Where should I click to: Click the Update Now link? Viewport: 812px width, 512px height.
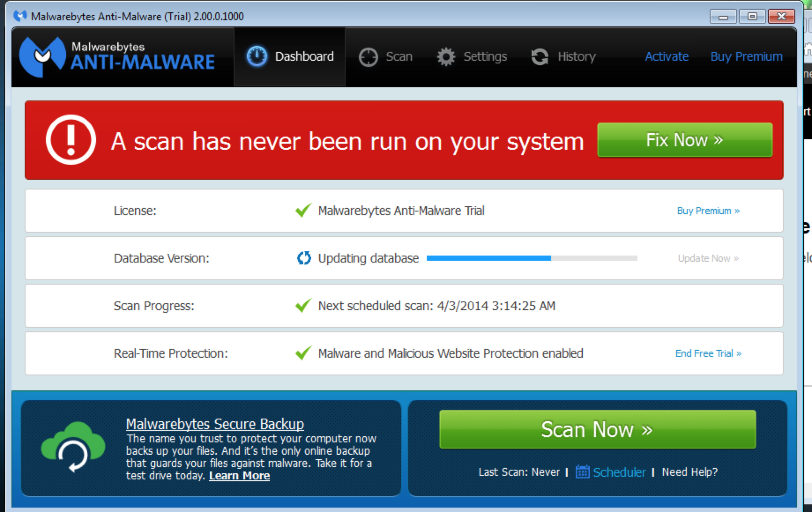[x=708, y=258]
